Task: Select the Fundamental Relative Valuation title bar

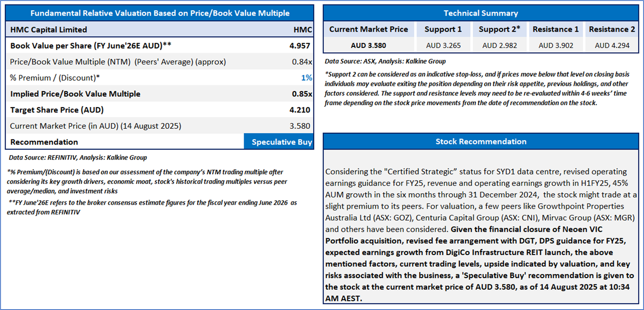Action: pyautogui.click(x=160, y=13)
